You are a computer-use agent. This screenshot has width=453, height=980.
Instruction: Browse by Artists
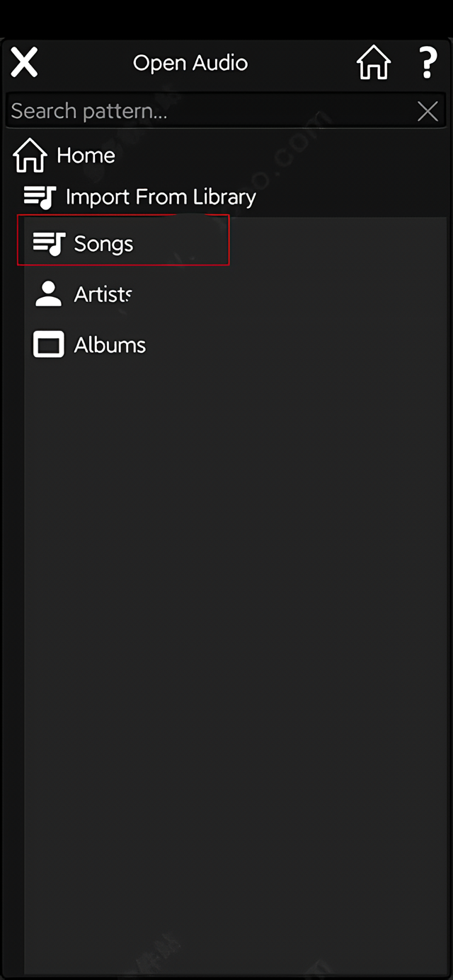(x=103, y=294)
